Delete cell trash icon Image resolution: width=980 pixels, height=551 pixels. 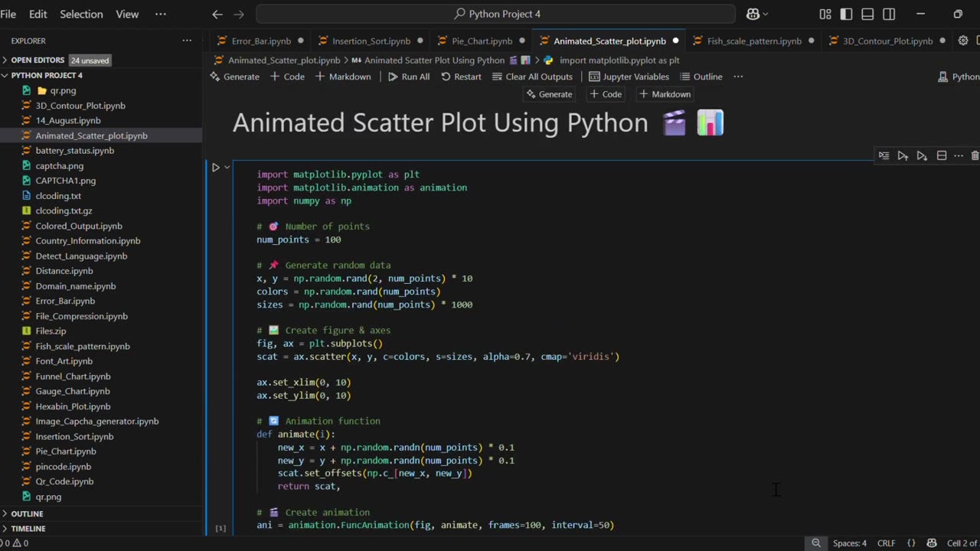tap(975, 155)
